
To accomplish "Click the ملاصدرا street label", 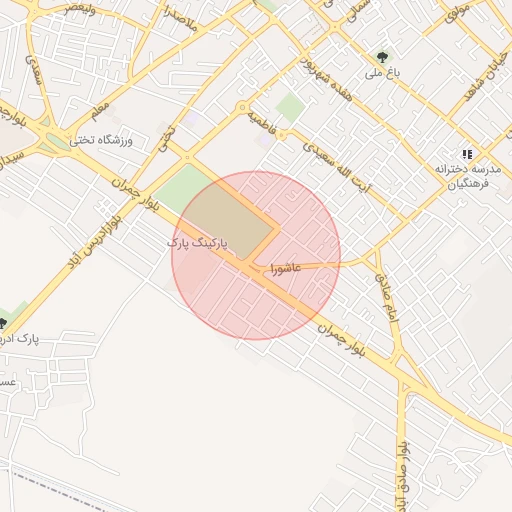I will [180, 19].
